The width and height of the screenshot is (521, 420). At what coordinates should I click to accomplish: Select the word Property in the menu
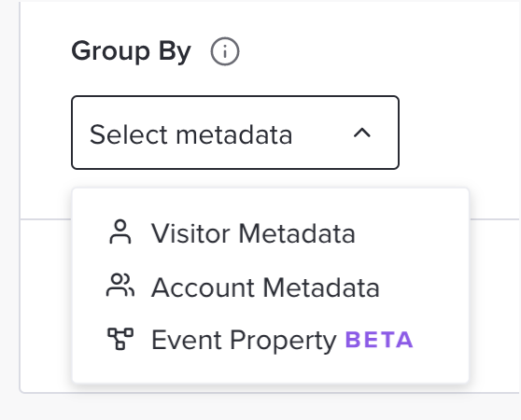(284, 341)
